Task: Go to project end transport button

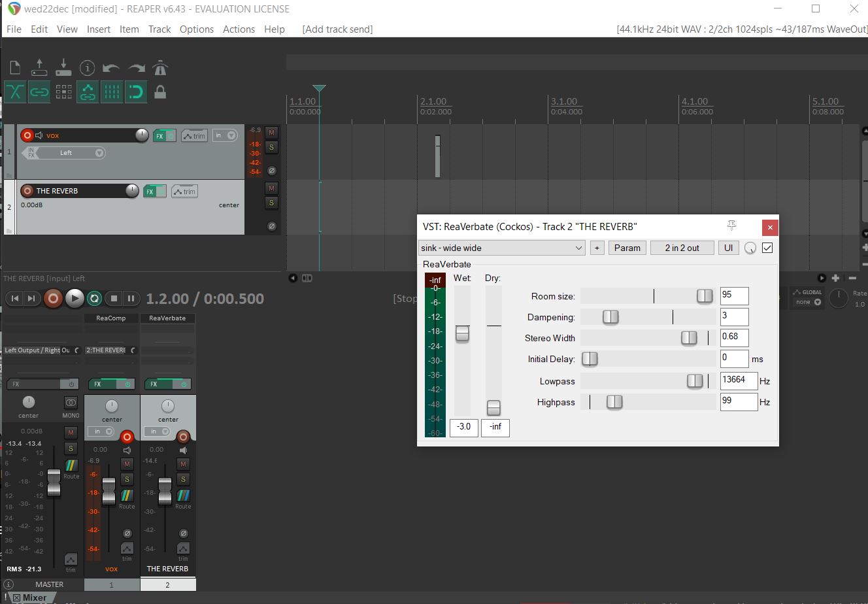Action: pos(31,299)
